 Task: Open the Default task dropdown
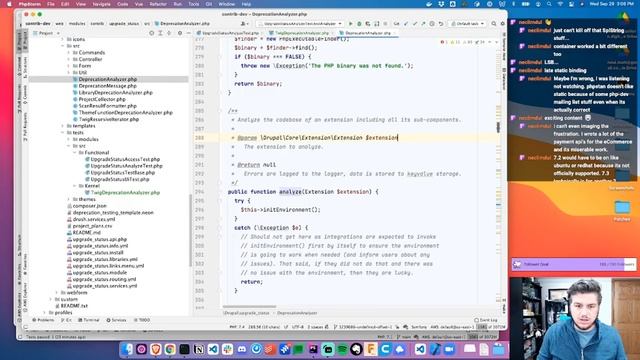point(467,24)
